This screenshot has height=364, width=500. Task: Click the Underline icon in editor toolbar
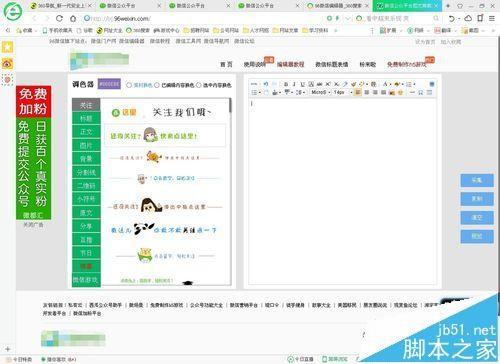(302, 84)
